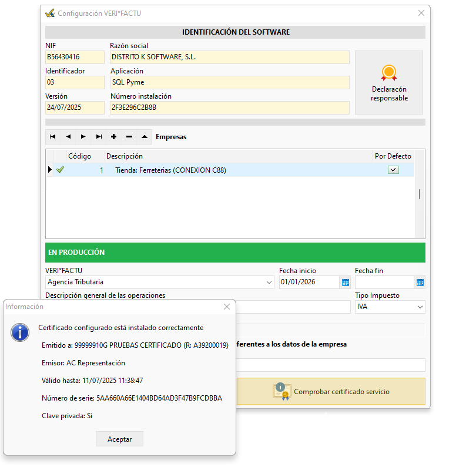Screen dimensions: 476x474
Task: Add a new empresa with plus icon
Action: 114,137
